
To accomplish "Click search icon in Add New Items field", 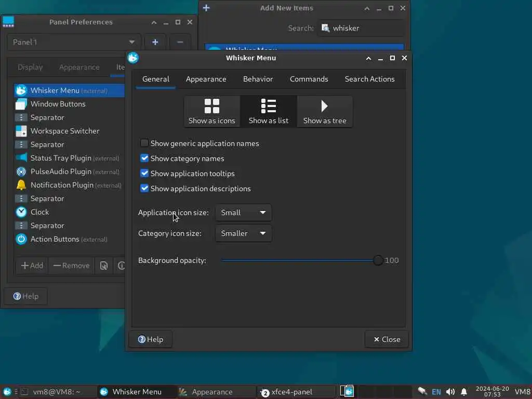I will tap(325, 28).
